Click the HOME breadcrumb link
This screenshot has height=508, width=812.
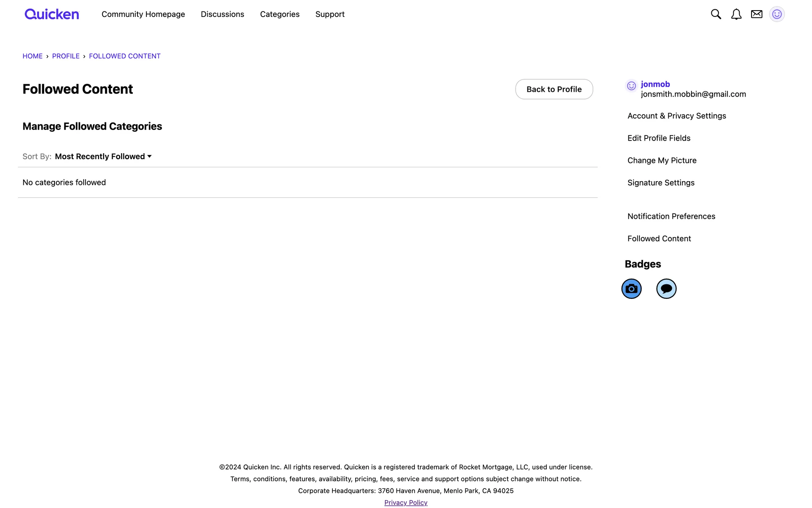(x=33, y=56)
